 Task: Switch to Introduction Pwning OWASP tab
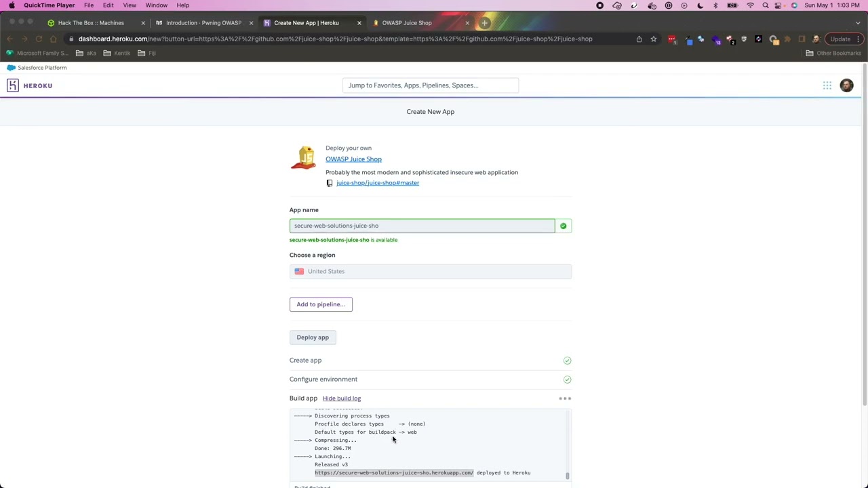(x=203, y=23)
